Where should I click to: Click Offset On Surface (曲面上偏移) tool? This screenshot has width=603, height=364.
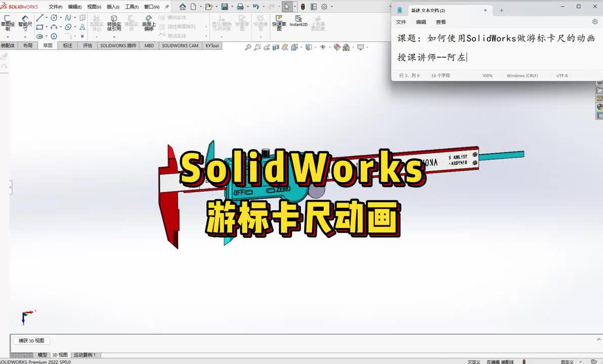click(149, 23)
